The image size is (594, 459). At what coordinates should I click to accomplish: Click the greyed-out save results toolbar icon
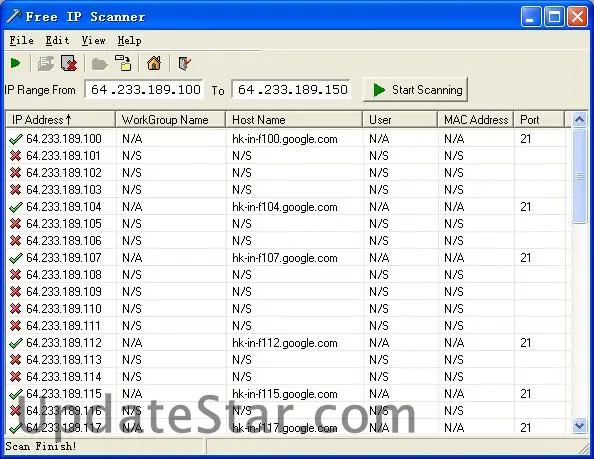click(46, 63)
